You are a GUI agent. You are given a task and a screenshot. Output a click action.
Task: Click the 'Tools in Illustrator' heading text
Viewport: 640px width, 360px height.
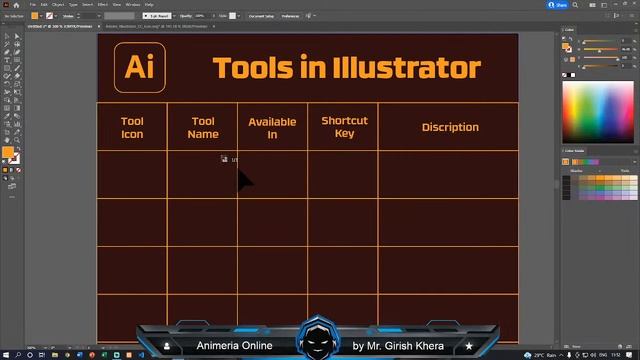tap(347, 67)
